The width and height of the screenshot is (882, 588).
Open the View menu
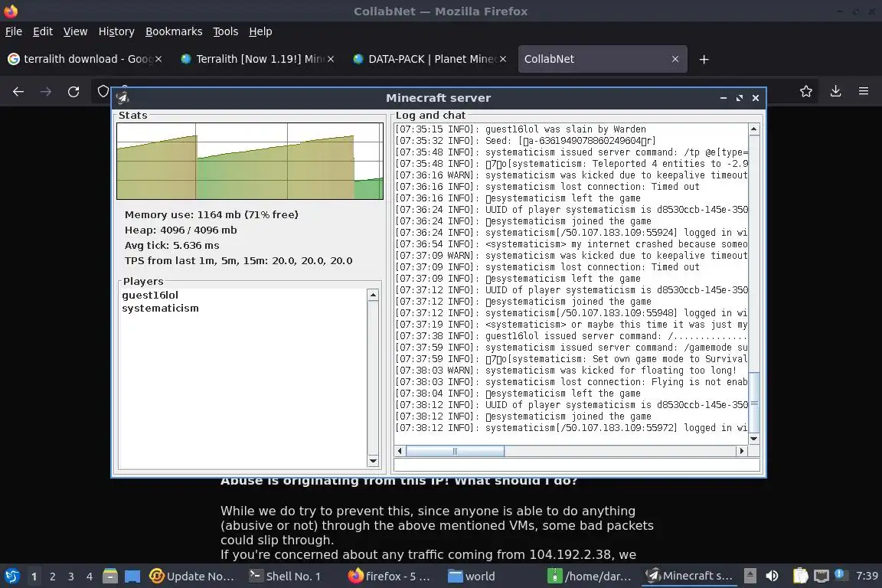(75, 31)
